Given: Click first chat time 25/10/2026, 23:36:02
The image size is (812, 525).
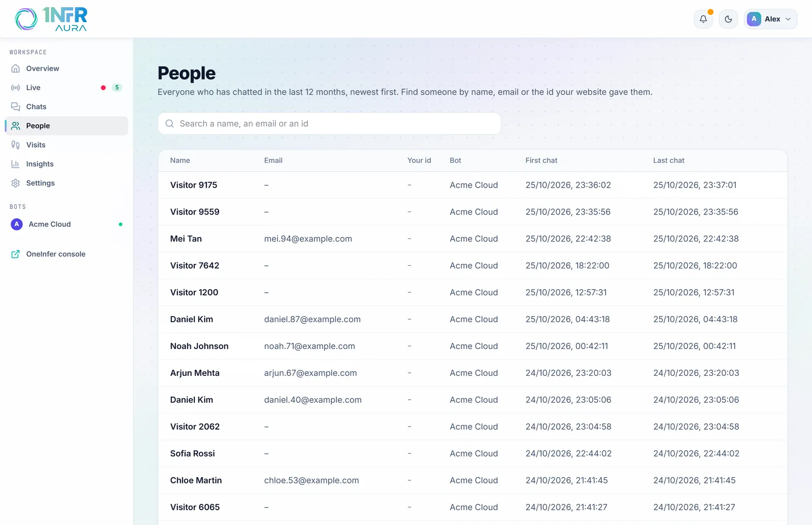Looking at the screenshot, I should tap(568, 185).
